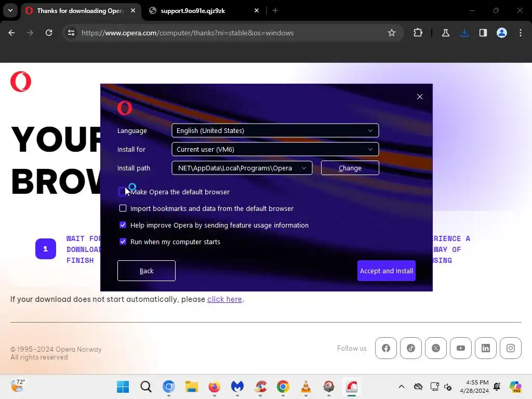Screen dimensions: 532x399
Task: Go back to previous page
Action: pyautogui.click(x=11, y=33)
